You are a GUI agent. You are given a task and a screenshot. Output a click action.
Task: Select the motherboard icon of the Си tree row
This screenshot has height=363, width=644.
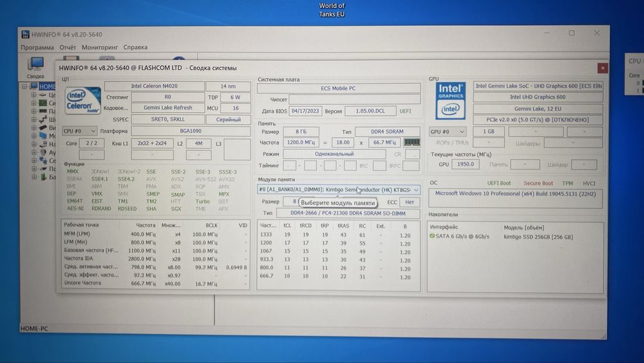tap(43, 103)
